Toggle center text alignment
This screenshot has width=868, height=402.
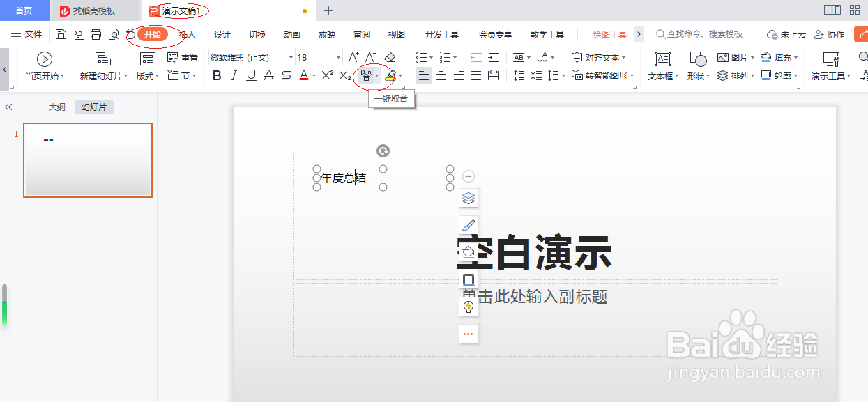point(441,75)
